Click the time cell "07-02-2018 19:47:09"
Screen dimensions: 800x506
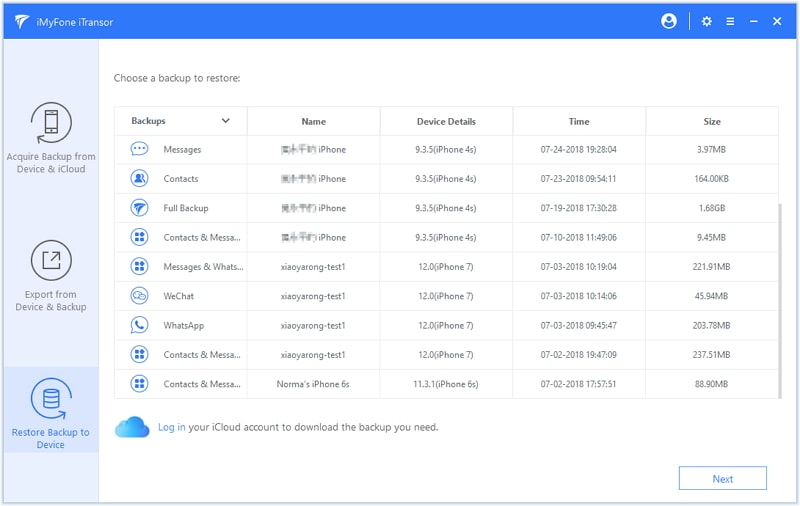pos(579,355)
